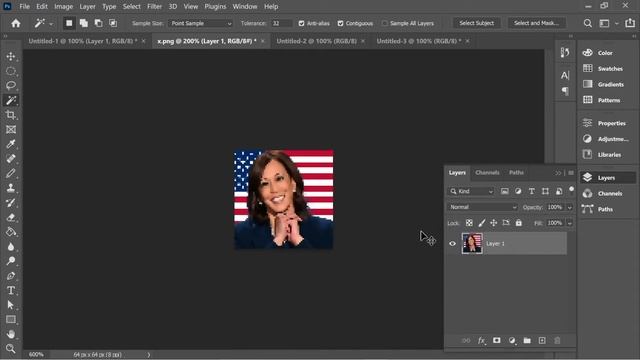
Task: Toggle layer filtering switch
Action: click(571, 189)
